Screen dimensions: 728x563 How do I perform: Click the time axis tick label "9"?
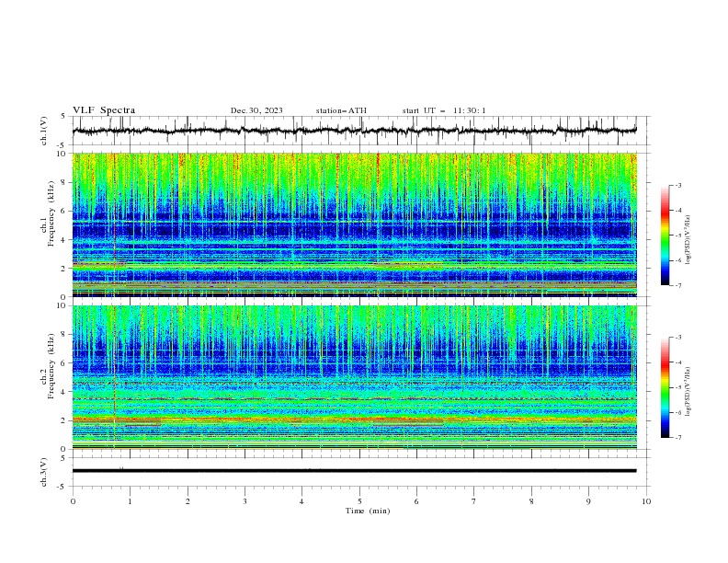coord(588,501)
